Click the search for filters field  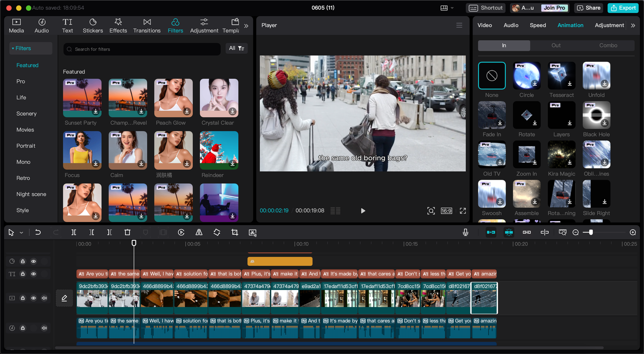[x=142, y=49]
